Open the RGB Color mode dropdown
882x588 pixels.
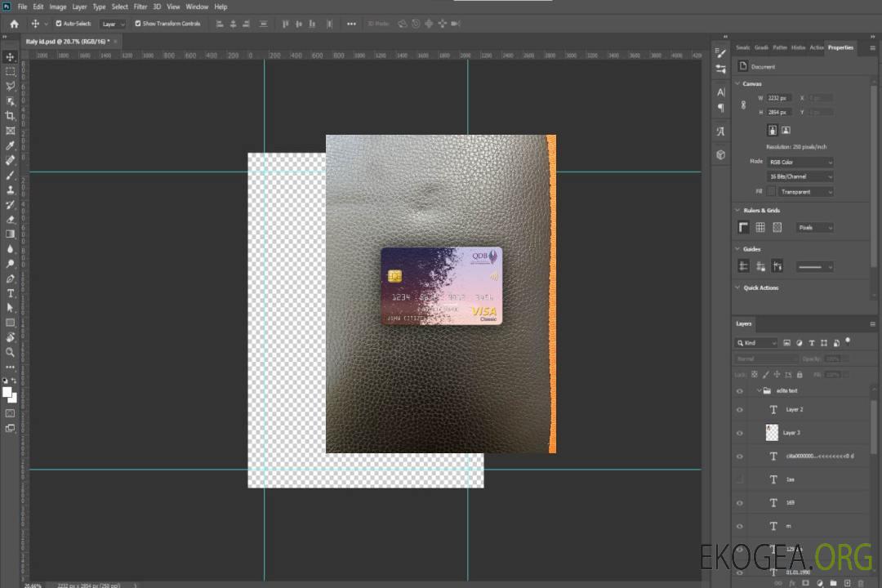coord(800,163)
